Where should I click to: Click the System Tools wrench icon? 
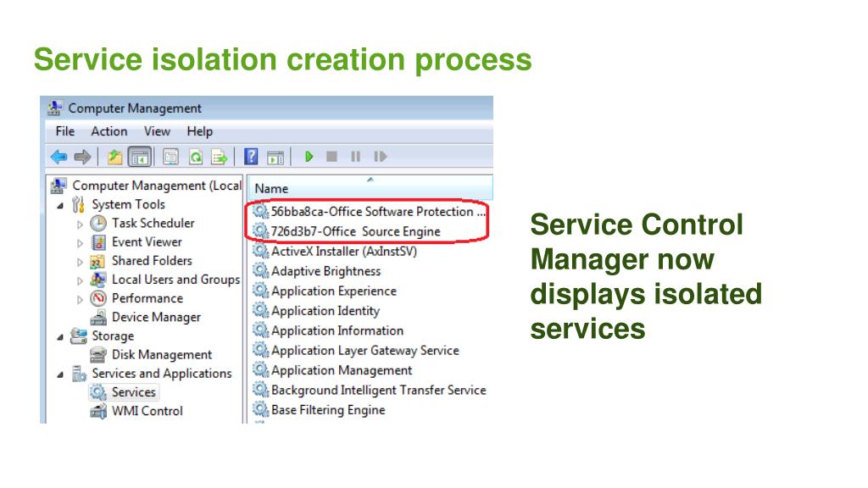click(x=78, y=205)
